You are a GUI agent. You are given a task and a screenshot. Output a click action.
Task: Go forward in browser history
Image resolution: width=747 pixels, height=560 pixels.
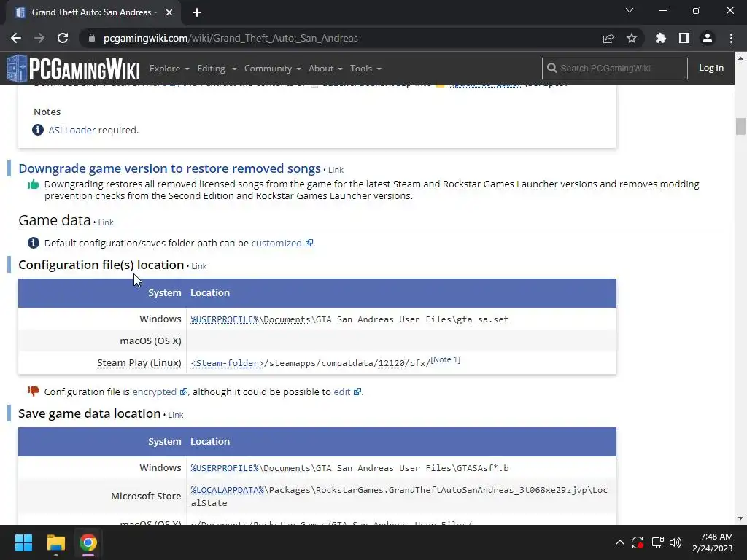[x=39, y=38]
